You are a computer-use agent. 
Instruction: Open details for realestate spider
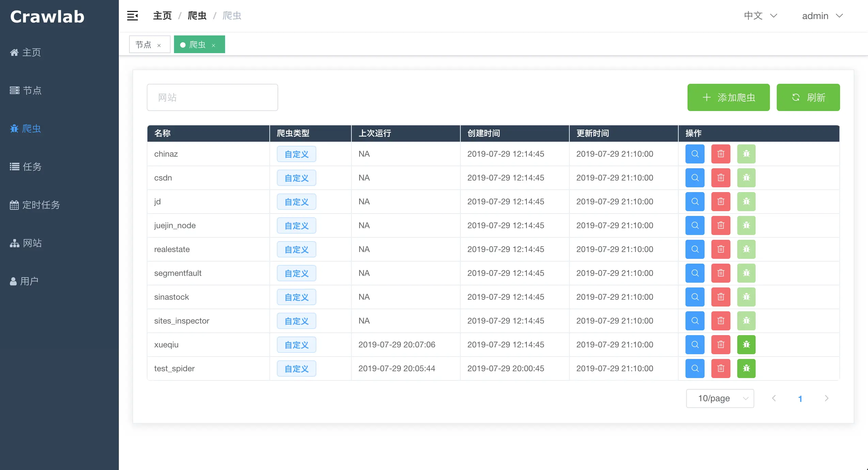coord(695,249)
